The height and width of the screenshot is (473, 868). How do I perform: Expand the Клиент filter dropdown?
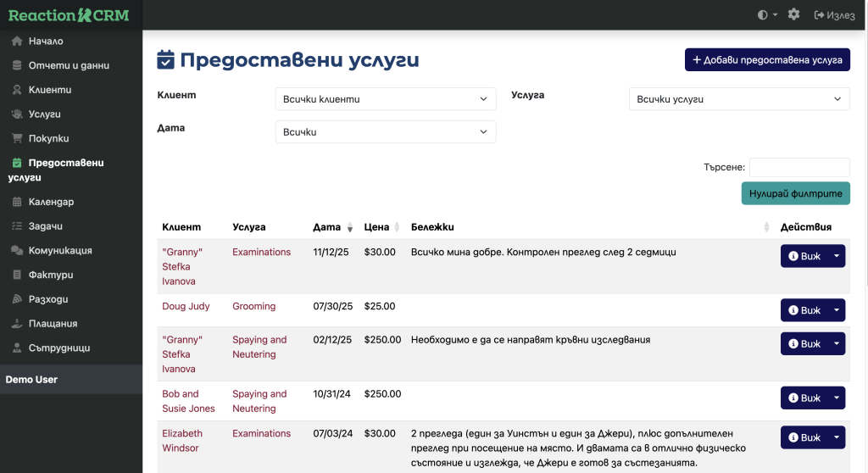pos(386,99)
